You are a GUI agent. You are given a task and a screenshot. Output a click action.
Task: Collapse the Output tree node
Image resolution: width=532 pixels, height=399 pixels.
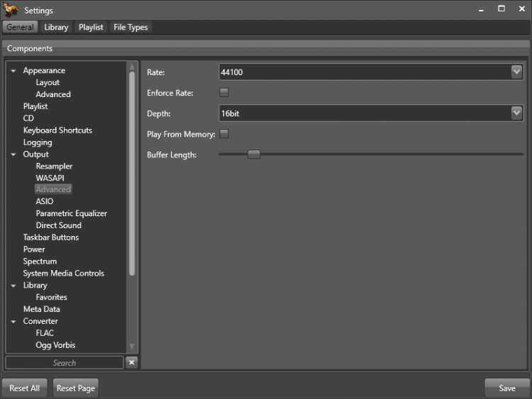coord(13,154)
